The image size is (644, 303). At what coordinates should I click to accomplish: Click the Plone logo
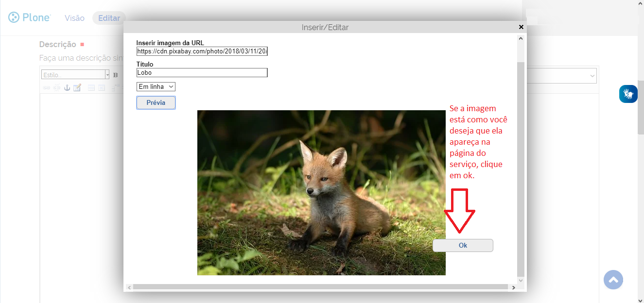(x=29, y=17)
